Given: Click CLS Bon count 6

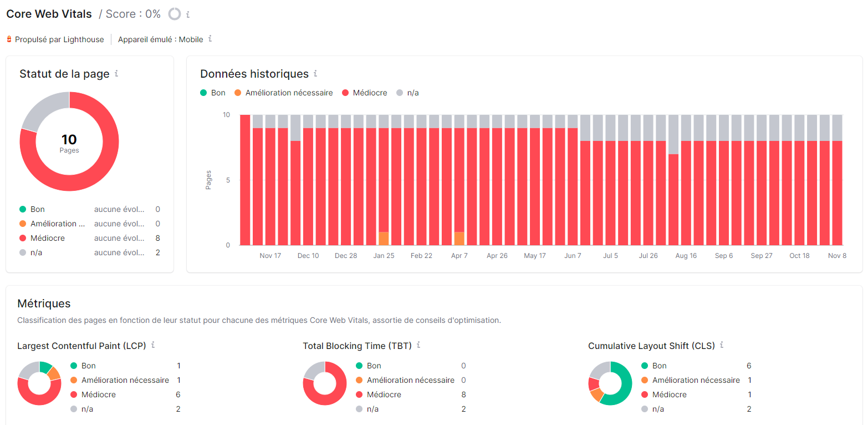Looking at the screenshot, I should pyautogui.click(x=749, y=366).
